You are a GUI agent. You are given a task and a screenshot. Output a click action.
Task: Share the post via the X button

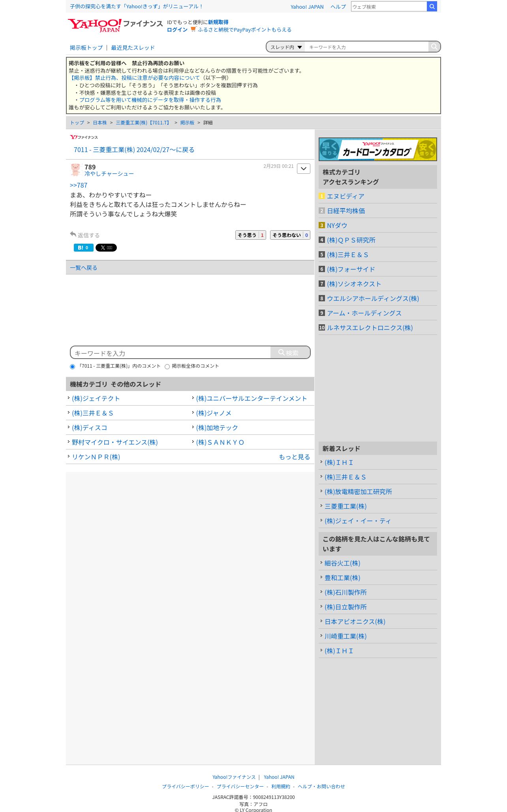click(x=106, y=248)
